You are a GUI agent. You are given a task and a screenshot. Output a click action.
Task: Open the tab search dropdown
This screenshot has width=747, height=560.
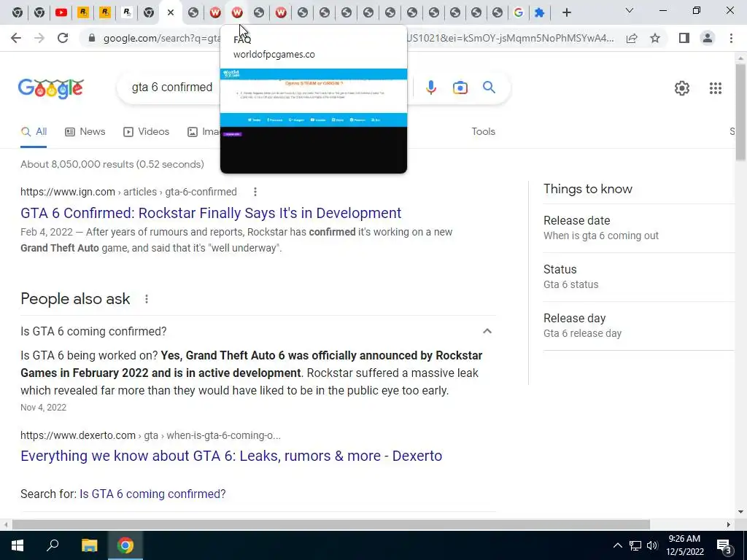(x=630, y=10)
